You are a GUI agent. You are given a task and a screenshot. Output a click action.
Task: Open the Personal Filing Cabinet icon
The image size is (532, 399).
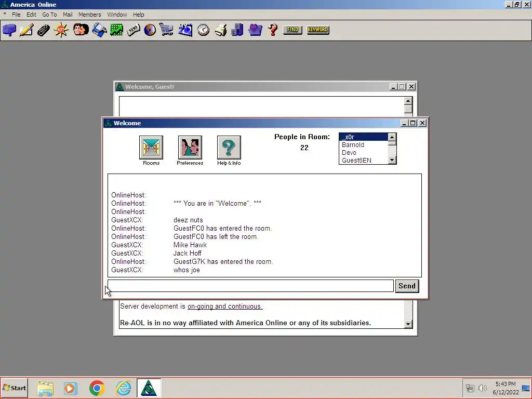237,30
